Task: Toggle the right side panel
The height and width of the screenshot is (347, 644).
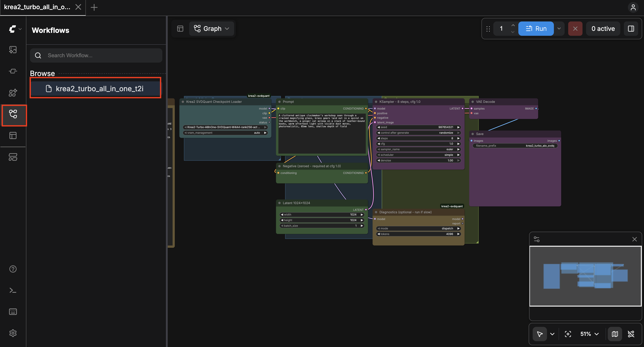Action: tap(631, 29)
